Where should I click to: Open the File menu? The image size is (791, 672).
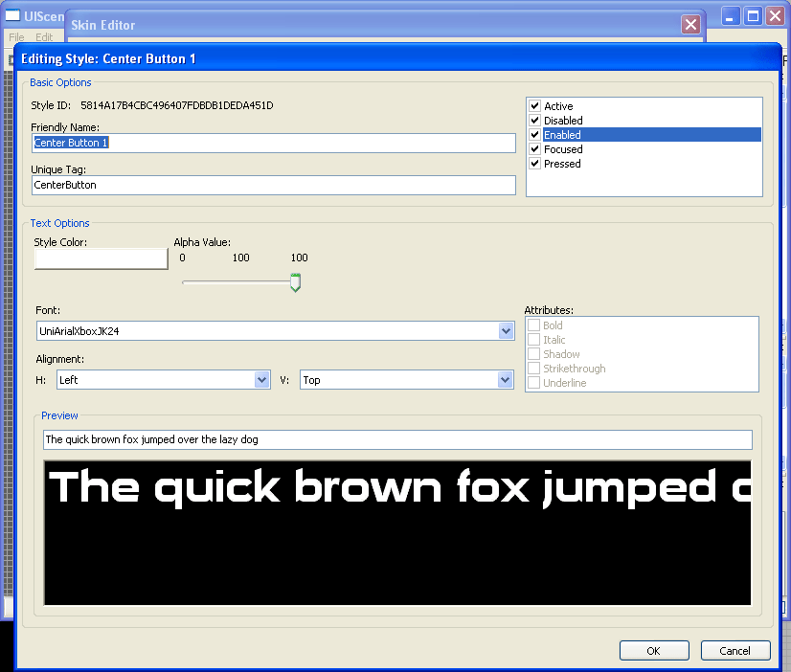point(16,36)
